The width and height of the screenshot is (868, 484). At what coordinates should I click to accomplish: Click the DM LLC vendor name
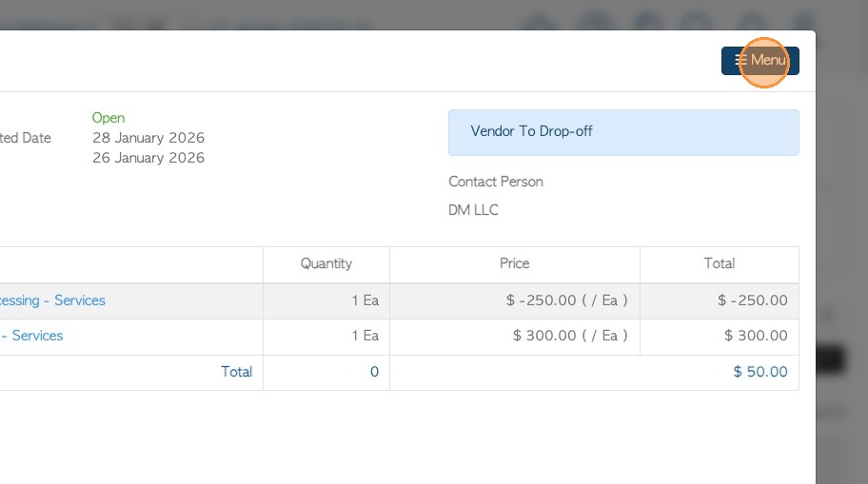[x=473, y=210]
